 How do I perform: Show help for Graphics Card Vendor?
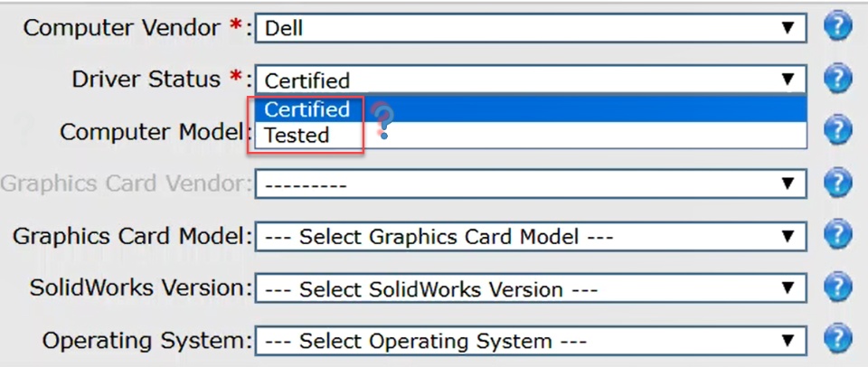838,183
